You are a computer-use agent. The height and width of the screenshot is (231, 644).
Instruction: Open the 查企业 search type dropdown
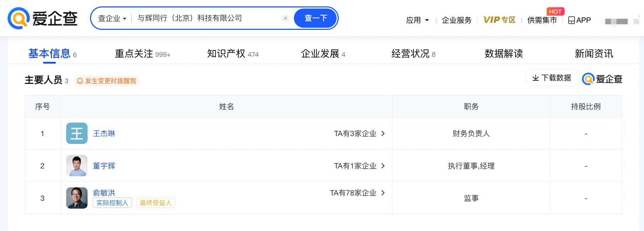click(x=112, y=18)
